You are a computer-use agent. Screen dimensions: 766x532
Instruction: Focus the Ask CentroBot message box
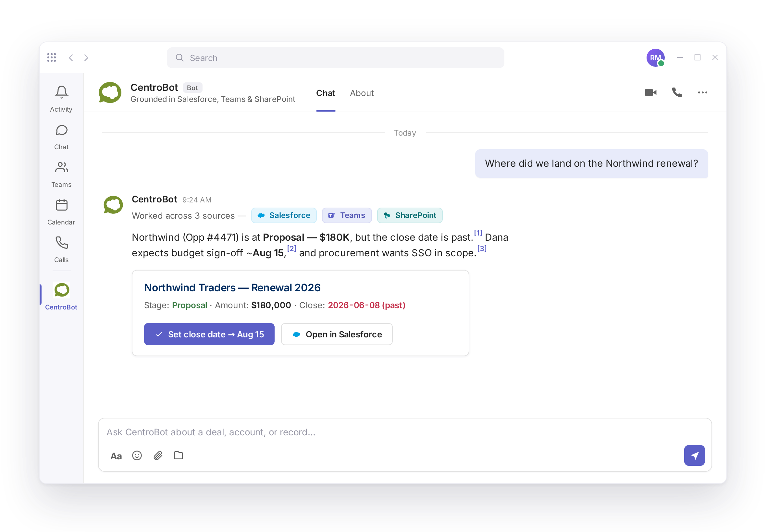coord(404,432)
